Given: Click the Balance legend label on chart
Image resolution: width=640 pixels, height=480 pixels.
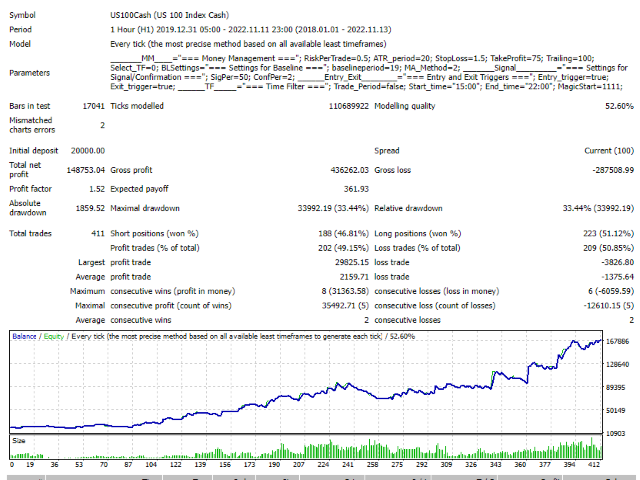Looking at the screenshot, I should 26,336.
